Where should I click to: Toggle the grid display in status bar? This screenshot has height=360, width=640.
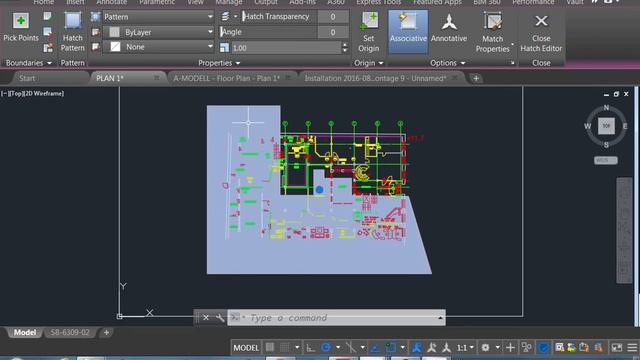click(x=270, y=348)
